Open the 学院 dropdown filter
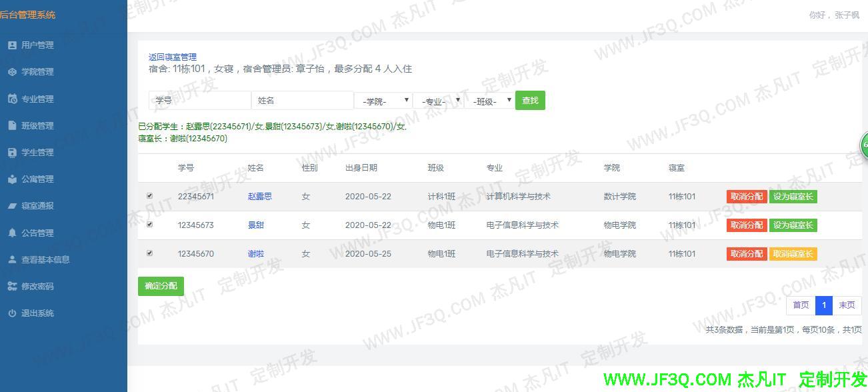Image resolution: width=868 pixels, height=392 pixels. point(383,101)
